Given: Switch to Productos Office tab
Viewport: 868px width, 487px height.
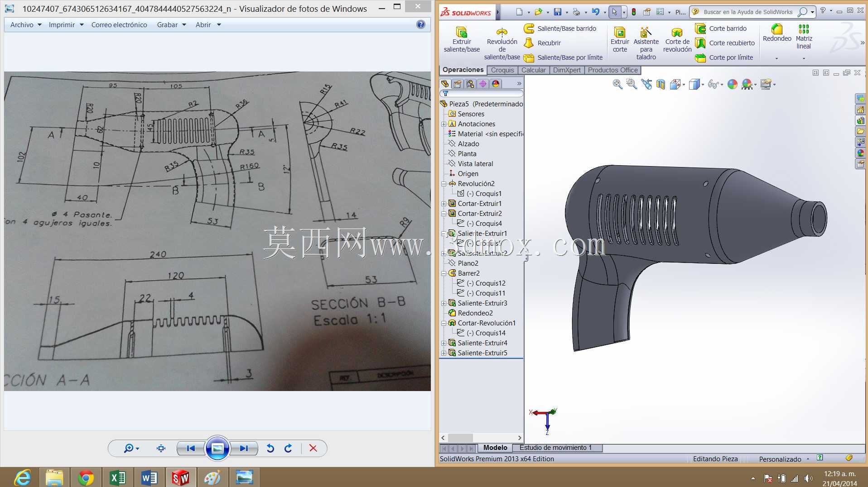Looking at the screenshot, I should click(612, 70).
